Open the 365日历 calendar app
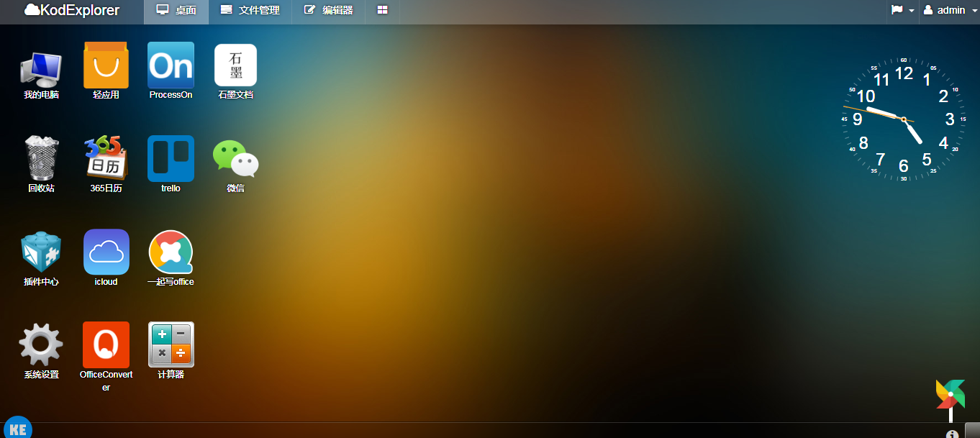This screenshot has width=980, height=438. pyautogui.click(x=106, y=158)
